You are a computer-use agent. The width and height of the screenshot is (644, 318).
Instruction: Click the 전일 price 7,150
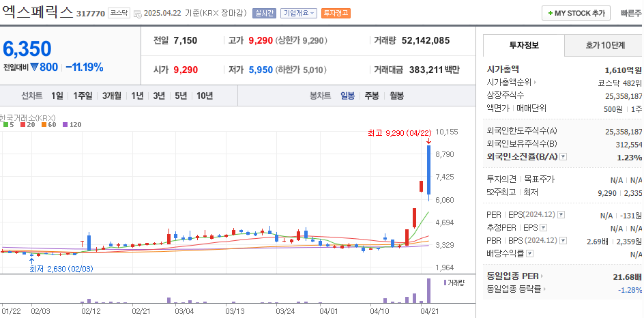(186, 41)
